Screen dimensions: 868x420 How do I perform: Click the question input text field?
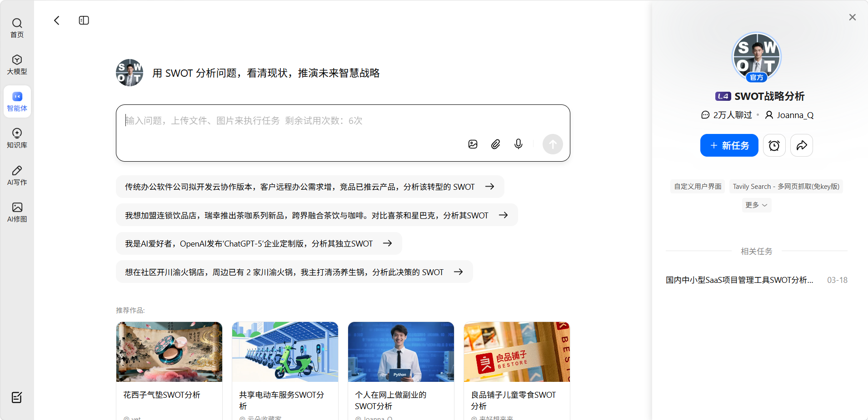pos(291,121)
